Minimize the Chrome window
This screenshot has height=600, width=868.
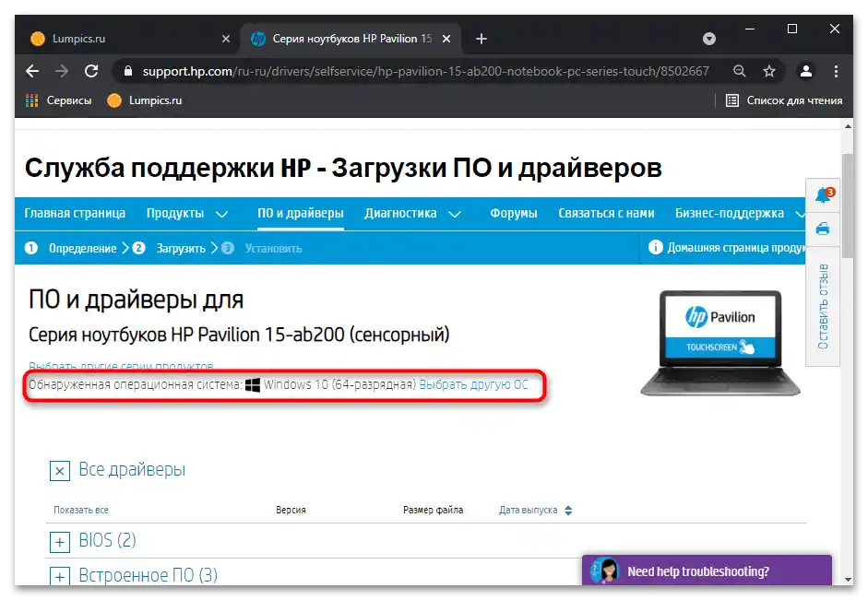click(x=750, y=29)
